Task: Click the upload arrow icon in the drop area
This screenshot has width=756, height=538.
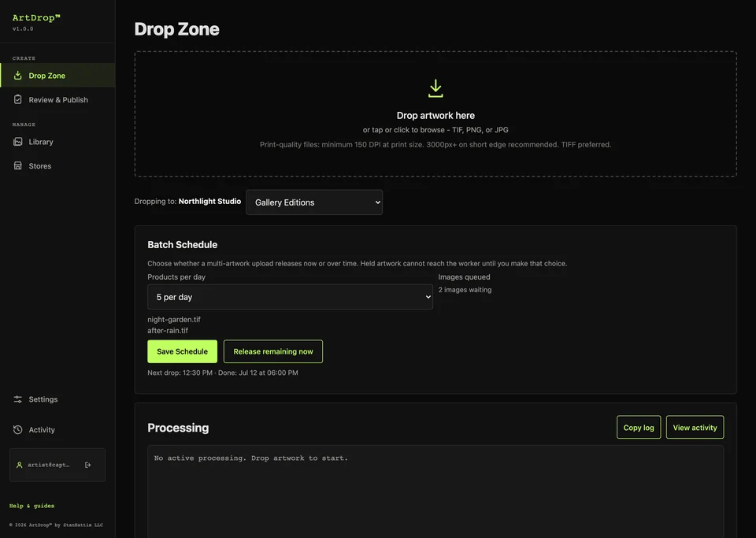Action: point(435,89)
